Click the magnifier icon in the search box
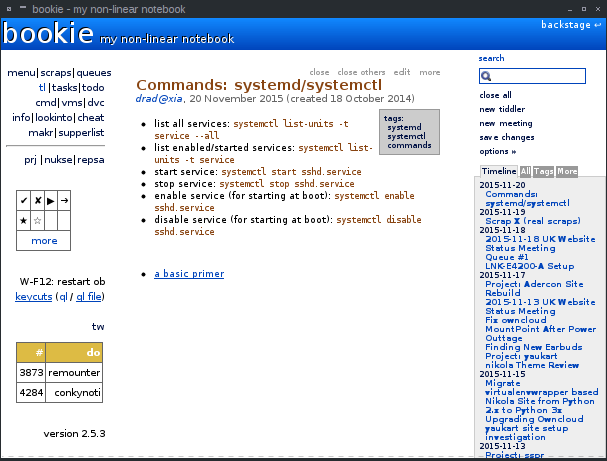This screenshot has width=607, height=461. [487, 76]
